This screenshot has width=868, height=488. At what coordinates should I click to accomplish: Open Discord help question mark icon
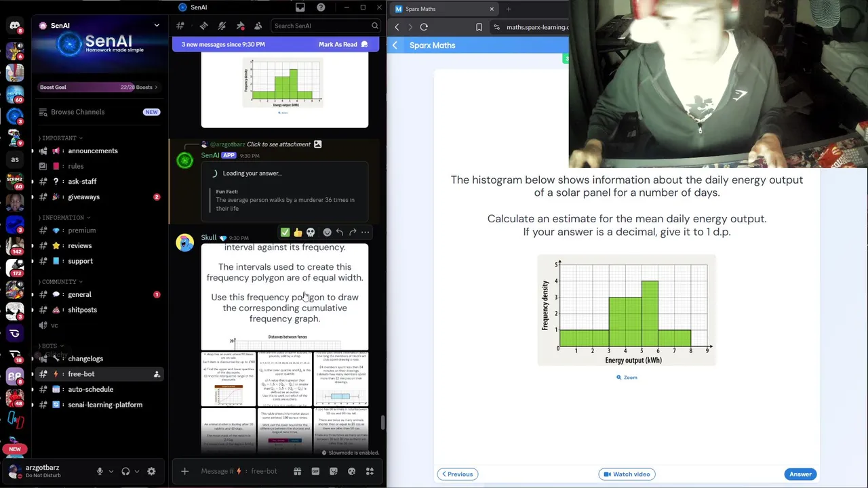[321, 7]
